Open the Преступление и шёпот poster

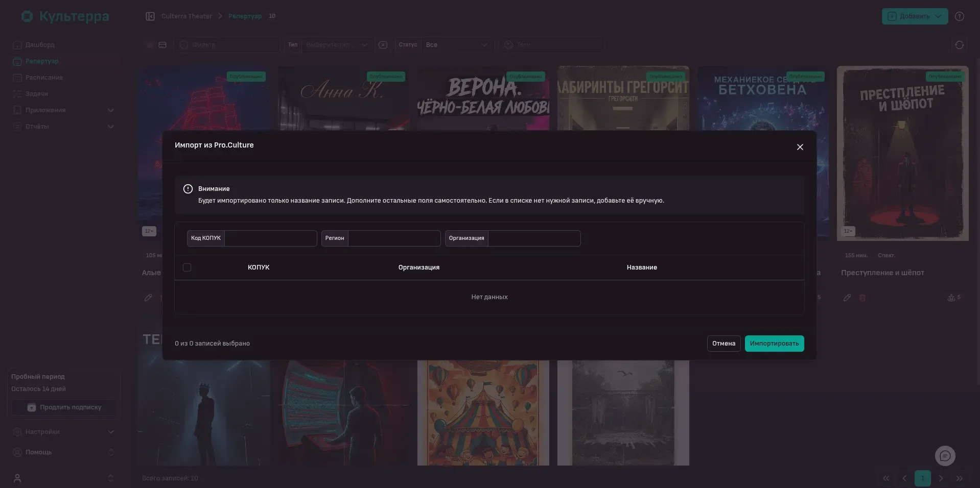[x=903, y=153]
